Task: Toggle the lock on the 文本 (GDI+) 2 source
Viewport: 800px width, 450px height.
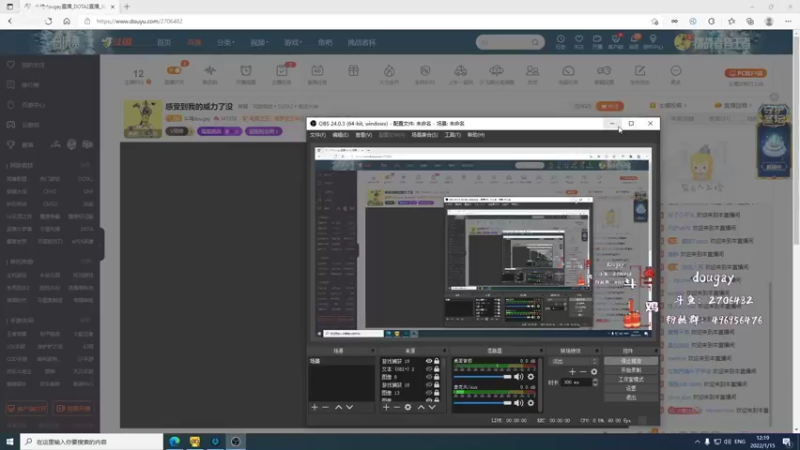Action: pos(437,369)
